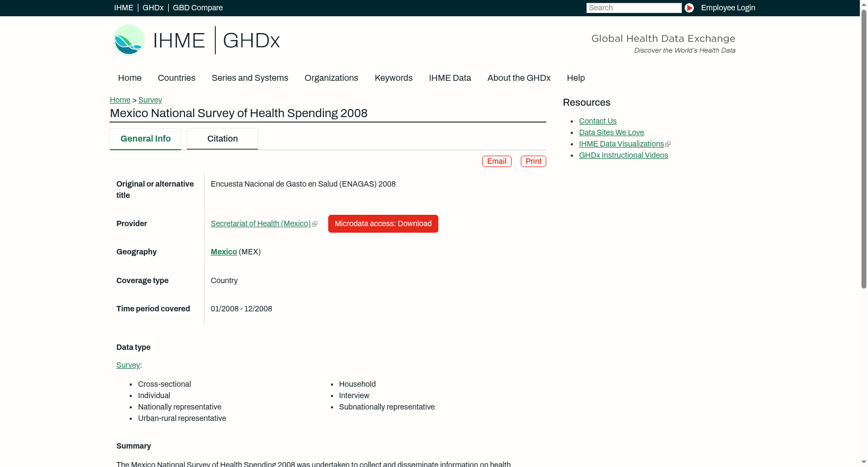The height and width of the screenshot is (467, 868).
Task: Click Microdata access: Download button
Action: (383, 223)
